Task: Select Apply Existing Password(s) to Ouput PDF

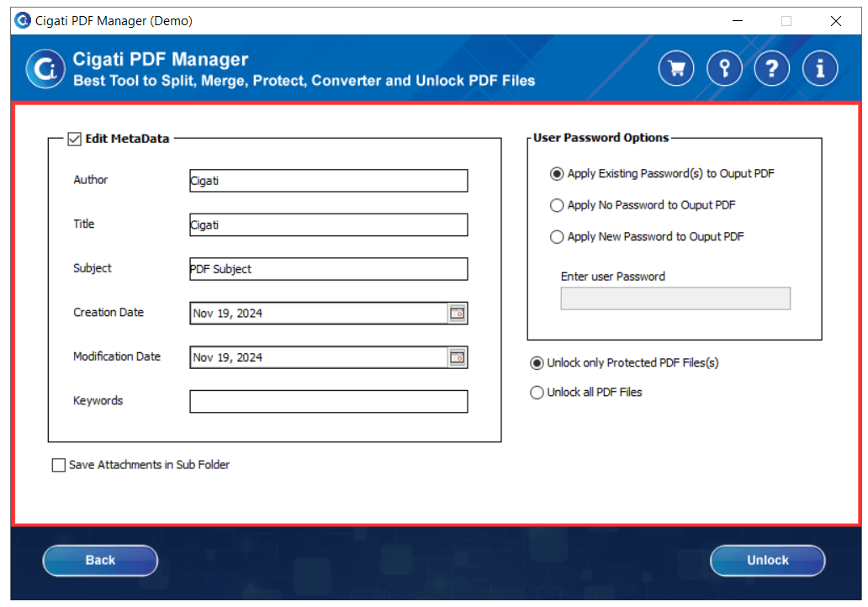Action: [557, 174]
